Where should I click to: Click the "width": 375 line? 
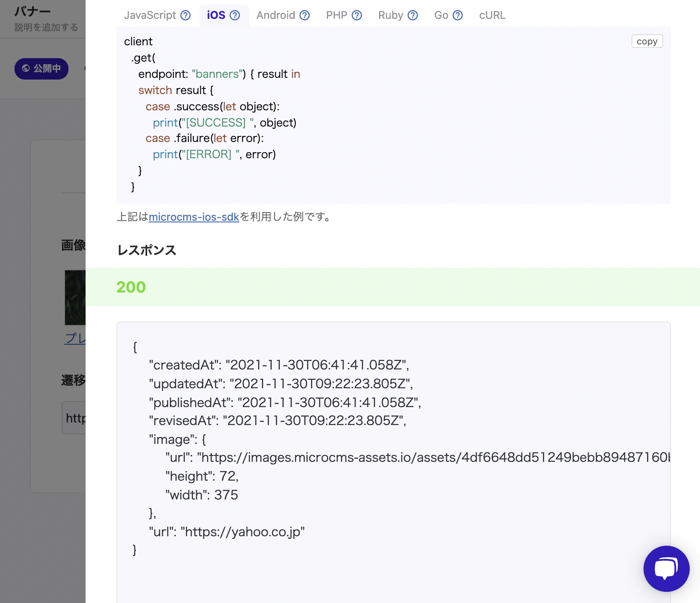pos(202,495)
